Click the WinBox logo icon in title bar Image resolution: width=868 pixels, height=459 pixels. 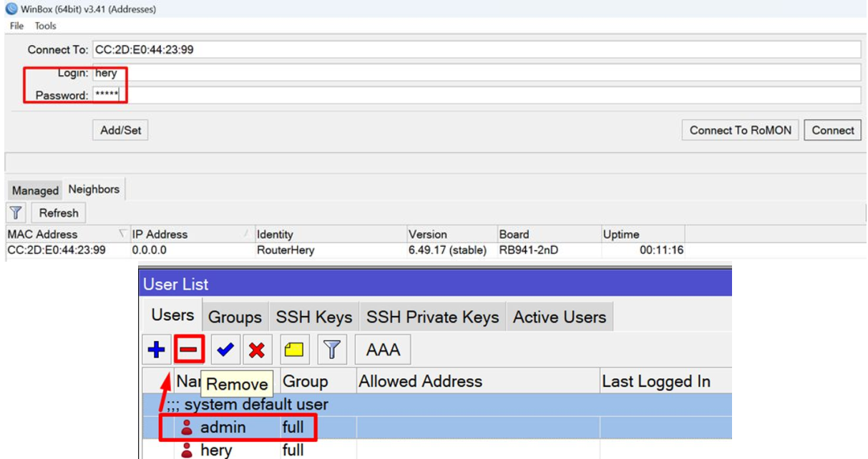11,9
